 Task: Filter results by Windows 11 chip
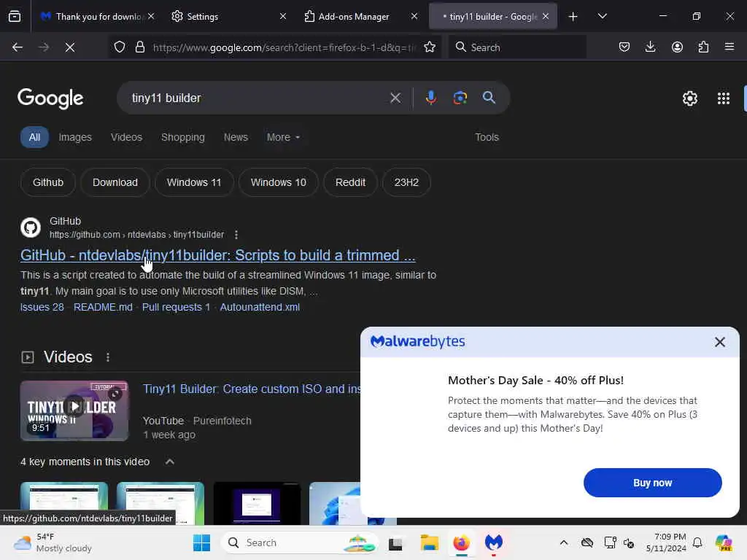coord(194,182)
